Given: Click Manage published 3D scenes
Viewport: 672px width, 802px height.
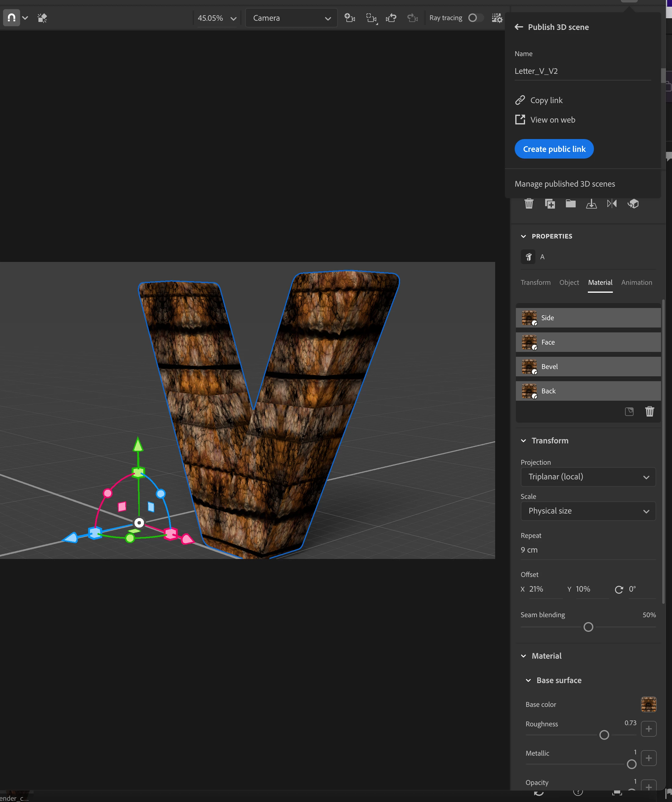Looking at the screenshot, I should 564,184.
